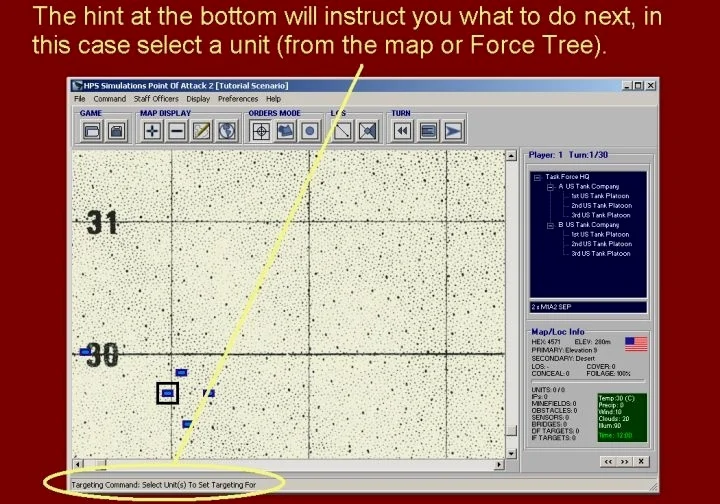Click the >> next button in info panel
Image resolution: width=720 pixels, height=504 pixels.
(x=624, y=462)
